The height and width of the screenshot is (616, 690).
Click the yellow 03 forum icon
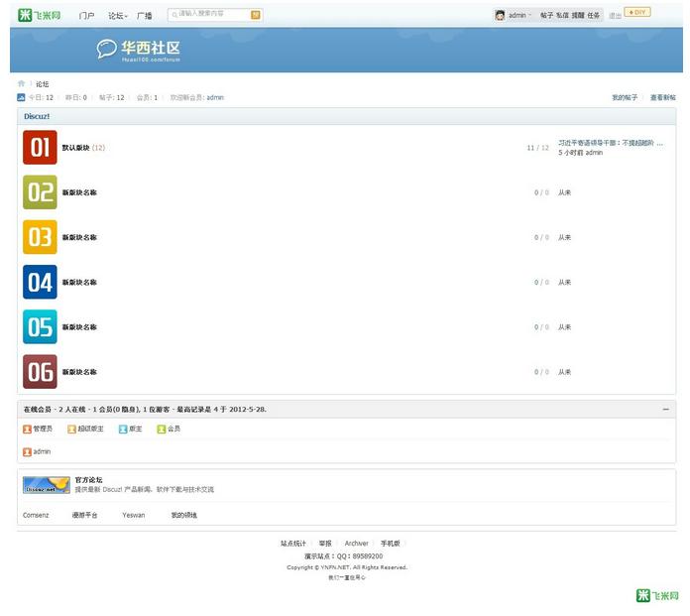(40, 237)
